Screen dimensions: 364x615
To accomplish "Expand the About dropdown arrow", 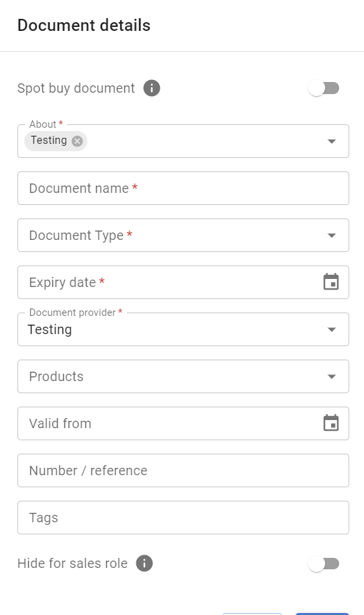I will click(332, 141).
